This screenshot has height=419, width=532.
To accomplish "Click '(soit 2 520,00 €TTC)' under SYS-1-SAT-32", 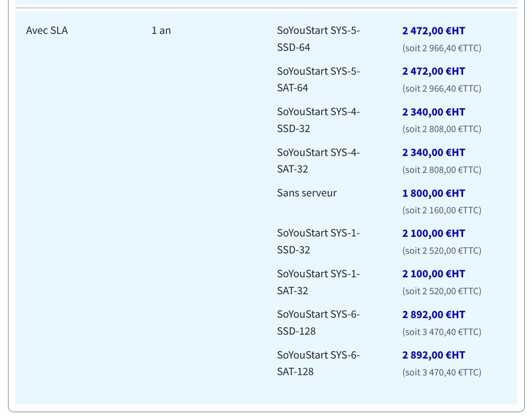I will click(x=442, y=291).
